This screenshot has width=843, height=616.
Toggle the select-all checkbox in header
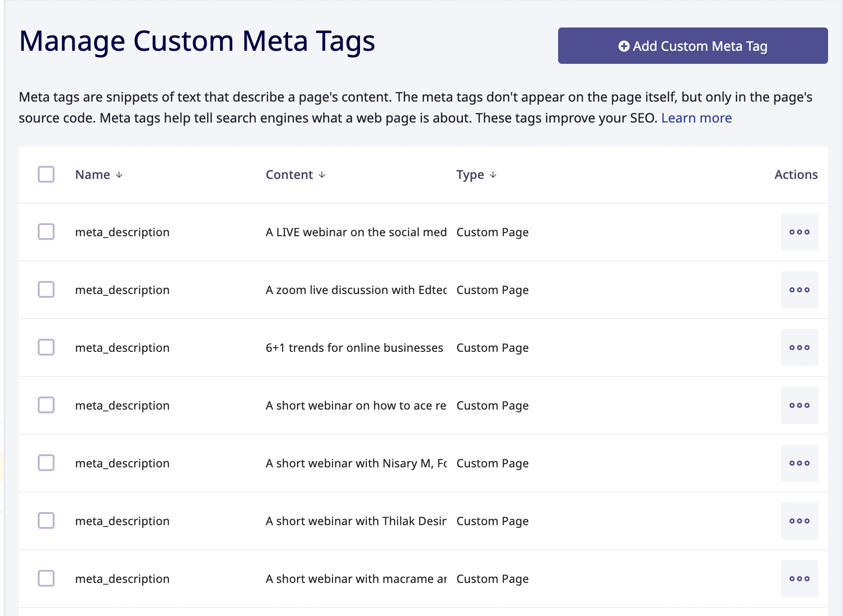(x=46, y=174)
